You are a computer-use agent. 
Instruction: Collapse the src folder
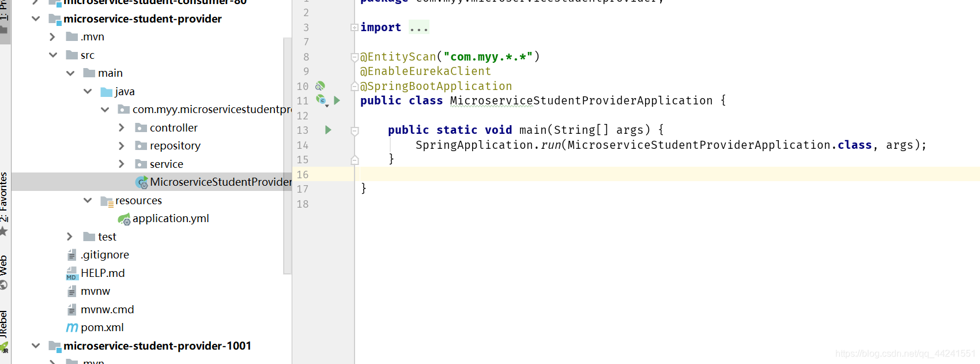53,55
